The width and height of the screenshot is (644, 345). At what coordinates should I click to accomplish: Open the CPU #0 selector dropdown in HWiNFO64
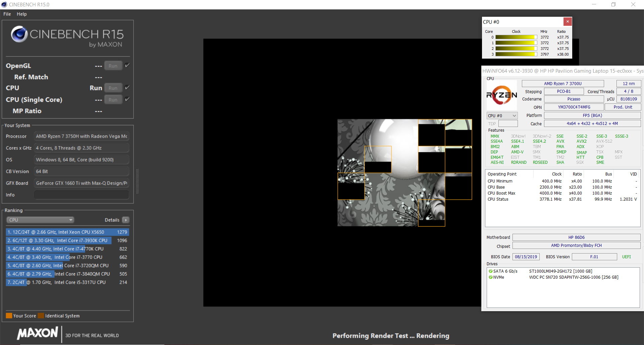[502, 116]
